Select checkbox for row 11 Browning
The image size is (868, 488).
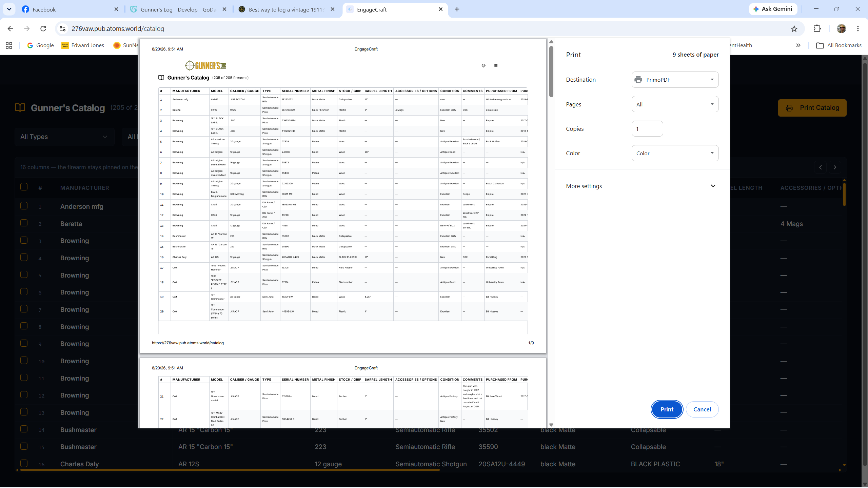(24, 378)
